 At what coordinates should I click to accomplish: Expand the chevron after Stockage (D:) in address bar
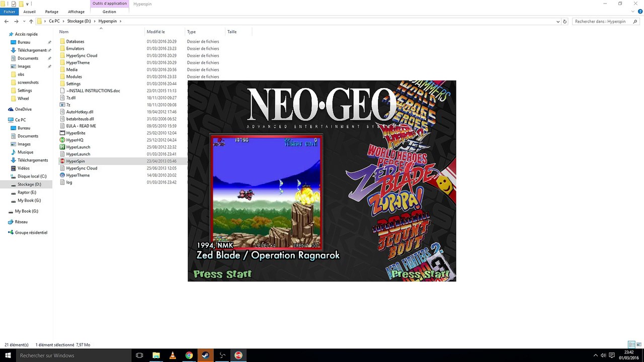click(95, 21)
